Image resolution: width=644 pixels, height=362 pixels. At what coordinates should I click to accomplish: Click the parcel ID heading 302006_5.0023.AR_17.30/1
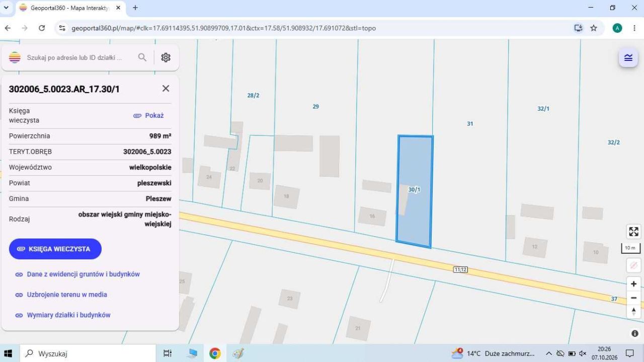[x=64, y=89]
